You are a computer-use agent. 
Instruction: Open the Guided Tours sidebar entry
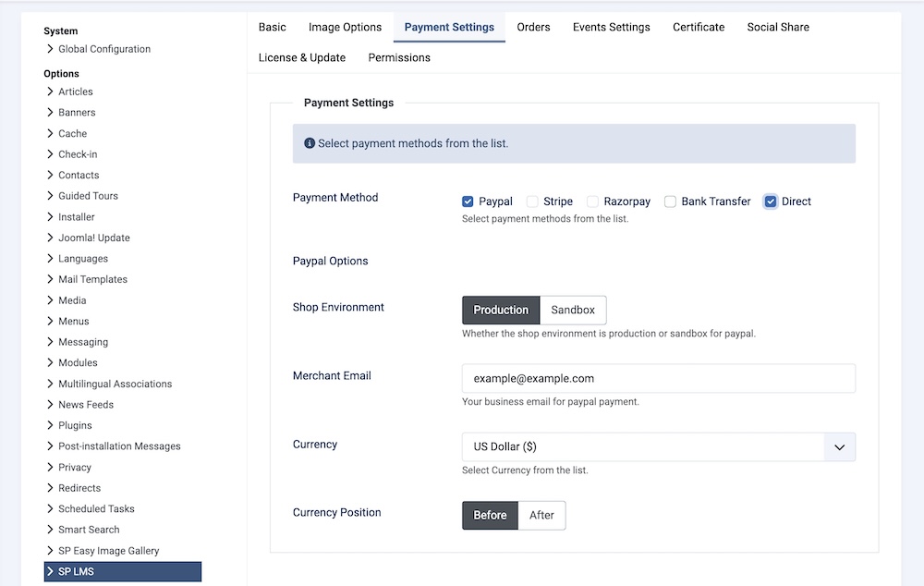pyautogui.click(x=88, y=196)
